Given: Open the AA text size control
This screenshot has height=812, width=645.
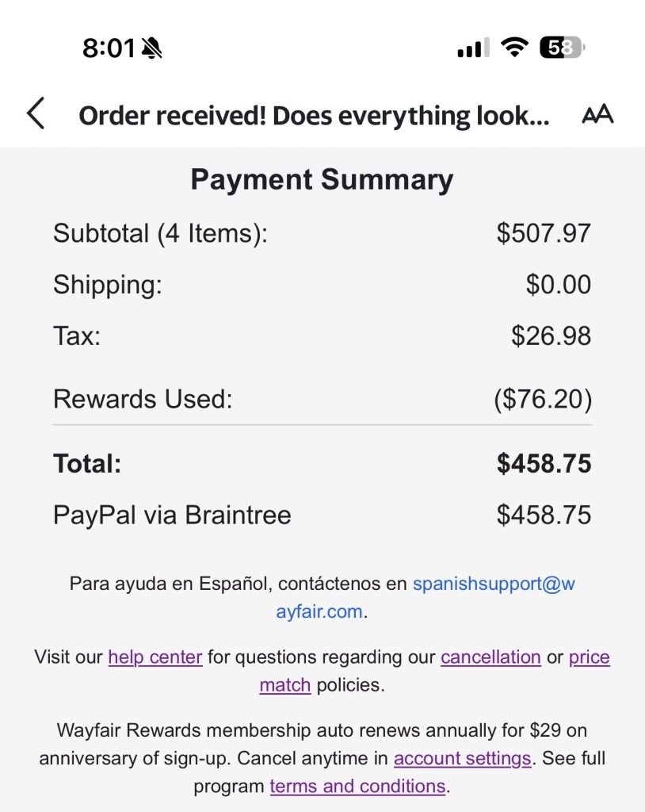Looking at the screenshot, I should [597, 115].
